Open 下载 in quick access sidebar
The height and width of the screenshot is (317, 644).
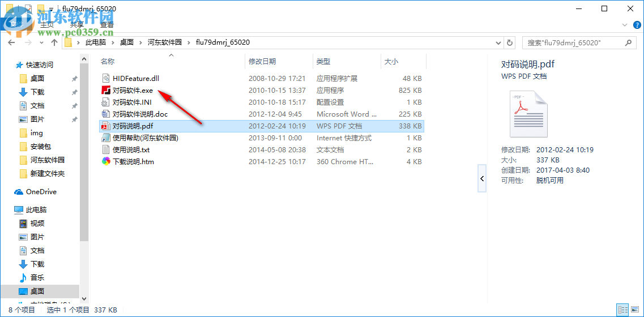(37, 92)
